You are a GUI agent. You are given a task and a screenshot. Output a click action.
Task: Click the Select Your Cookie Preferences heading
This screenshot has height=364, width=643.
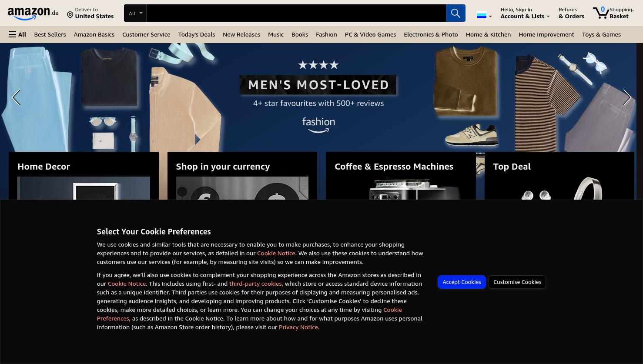pos(154,232)
